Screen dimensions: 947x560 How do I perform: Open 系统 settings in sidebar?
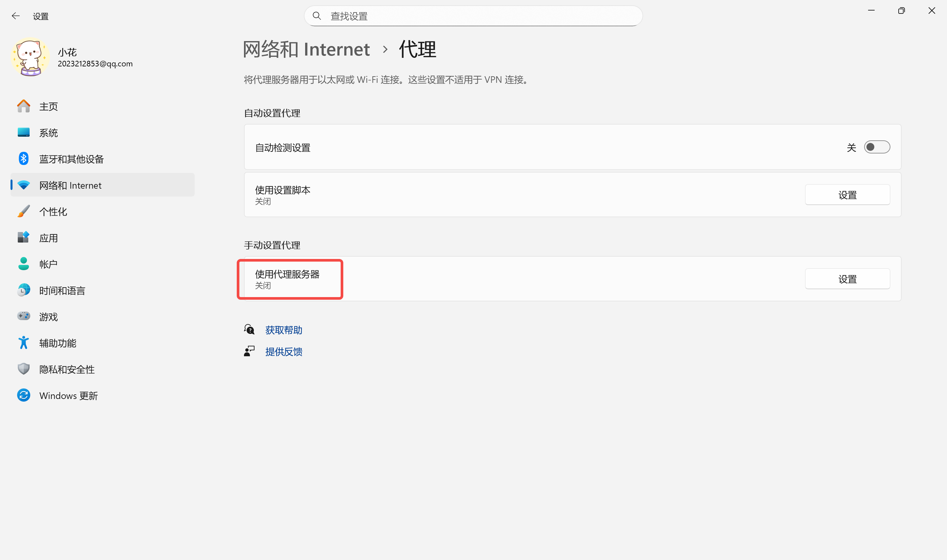pos(49,133)
